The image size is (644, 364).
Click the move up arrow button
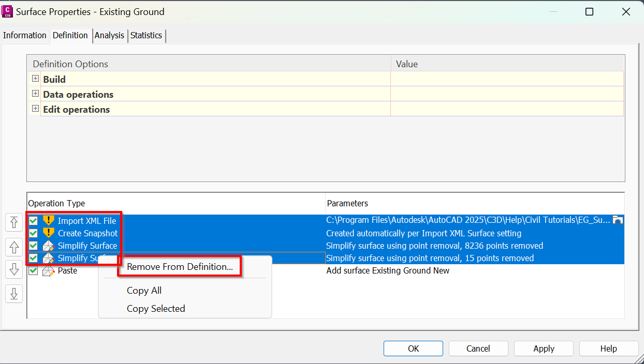(14, 247)
